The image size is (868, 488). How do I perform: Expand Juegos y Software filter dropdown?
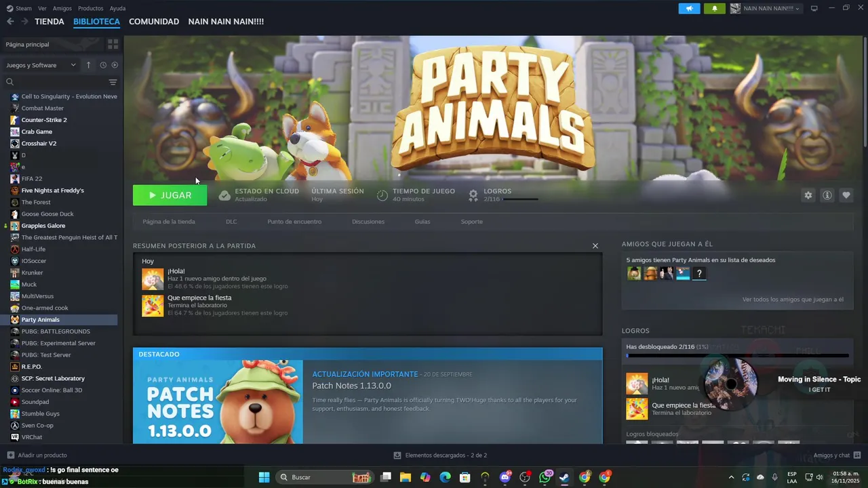[x=41, y=65]
